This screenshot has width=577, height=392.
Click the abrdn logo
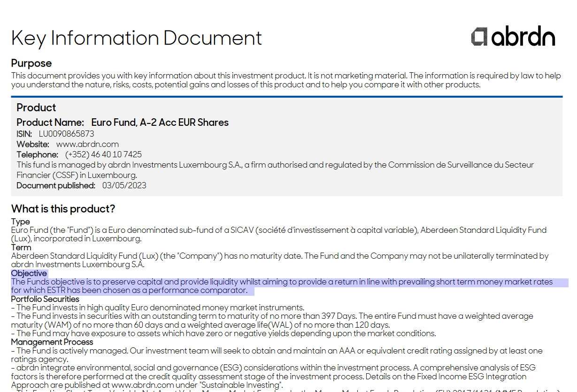click(x=513, y=37)
